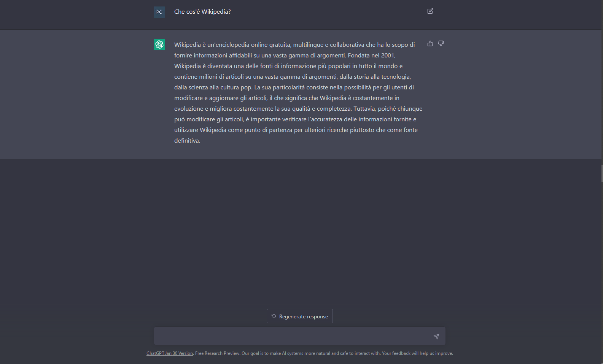
Task: Click the Regenerate response button
Action: point(299,316)
